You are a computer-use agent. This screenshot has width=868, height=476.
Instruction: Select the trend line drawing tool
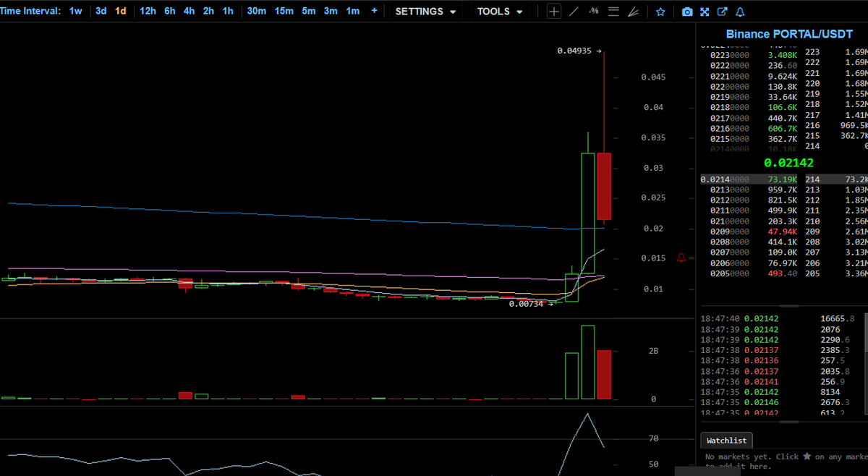(x=574, y=12)
